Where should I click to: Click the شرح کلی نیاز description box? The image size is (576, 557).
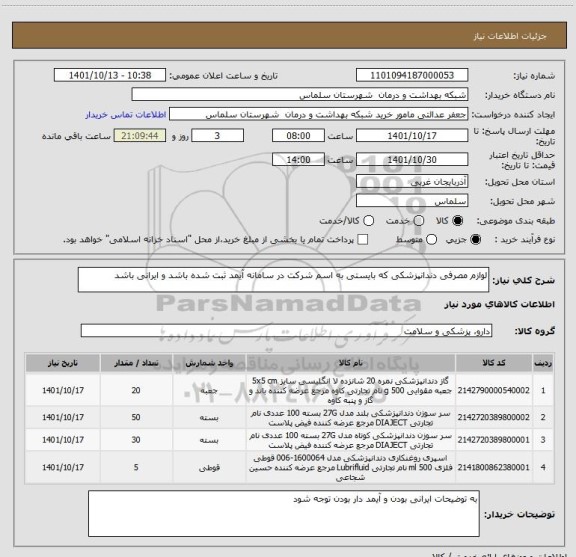click(x=283, y=280)
